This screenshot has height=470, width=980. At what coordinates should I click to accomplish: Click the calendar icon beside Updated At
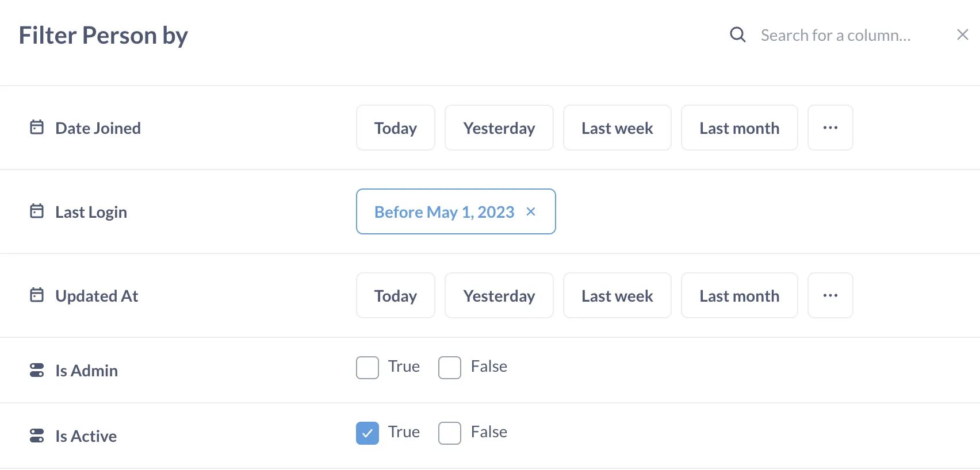tap(36, 295)
